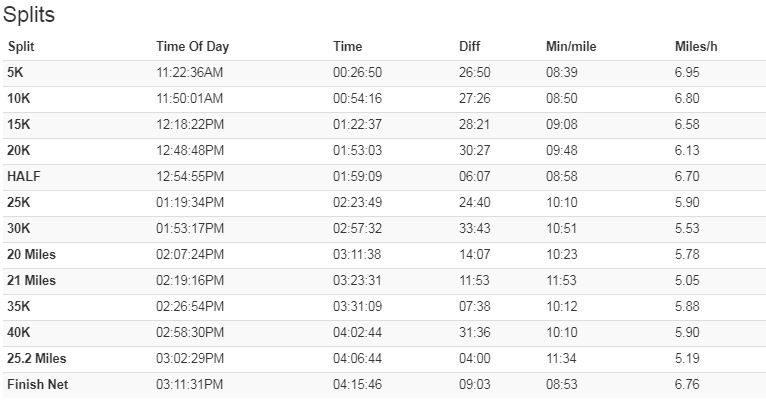Select the 5K split row label
Image resolution: width=766 pixels, height=400 pixels.
15,72
